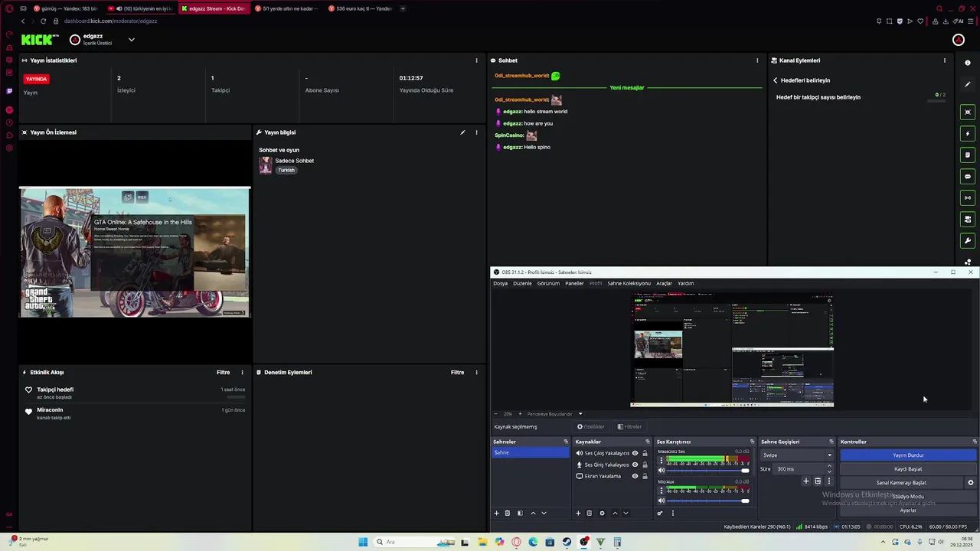
Task: Click Sanal Kamerayı Başlat button
Action: coord(901,483)
